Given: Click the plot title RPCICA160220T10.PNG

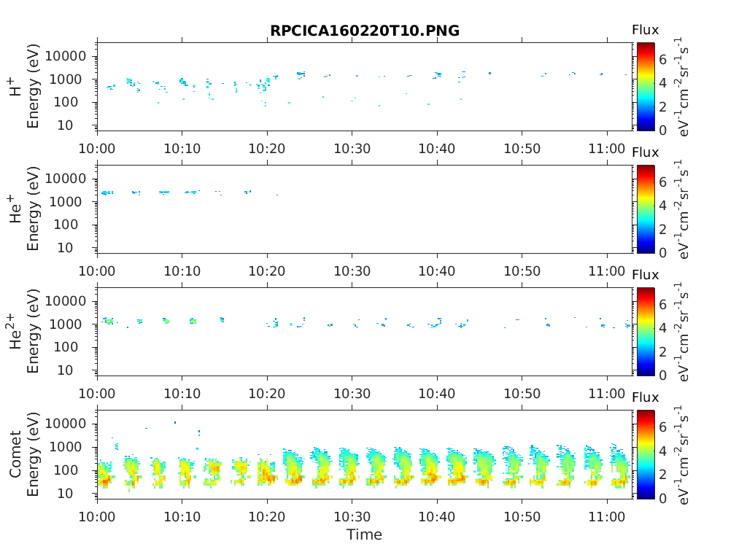Looking at the screenshot, I should click(365, 31).
